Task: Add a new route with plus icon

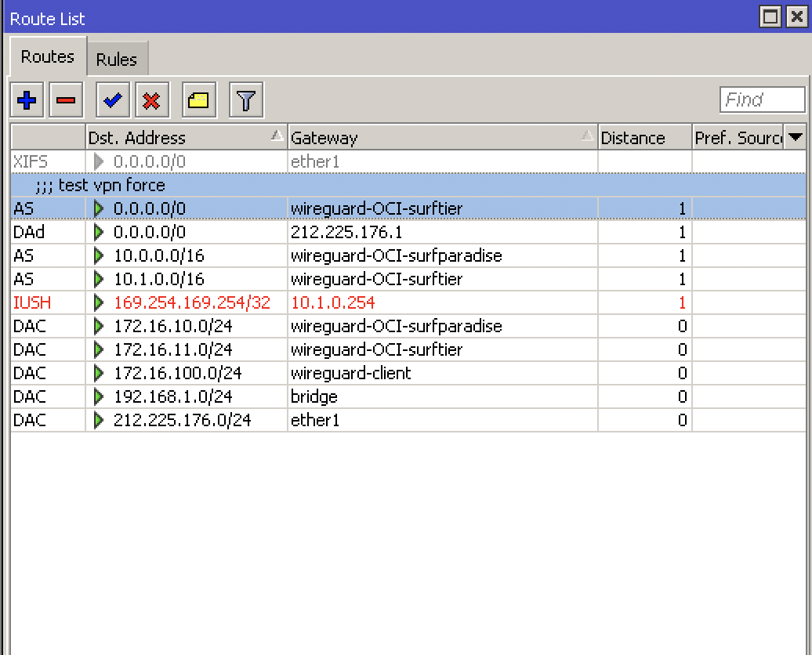Action: point(27,100)
